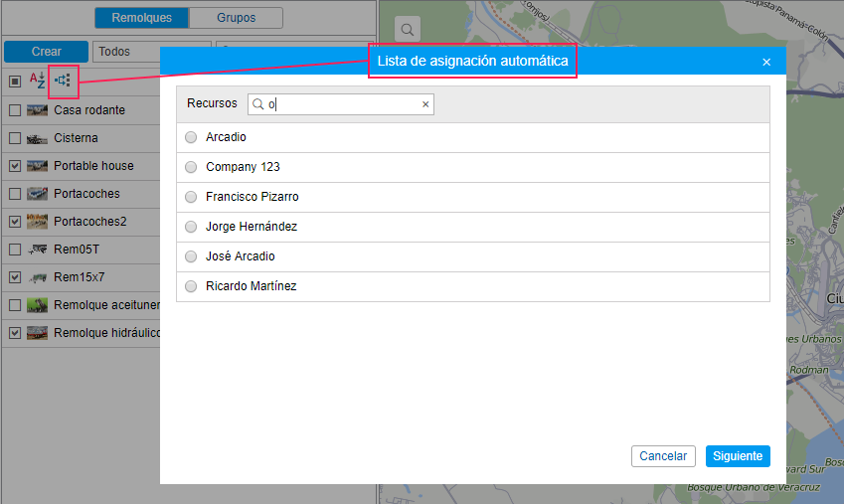Click the Crear button
Image resolution: width=844 pixels, height=504 pixels.
coord(47,52)
